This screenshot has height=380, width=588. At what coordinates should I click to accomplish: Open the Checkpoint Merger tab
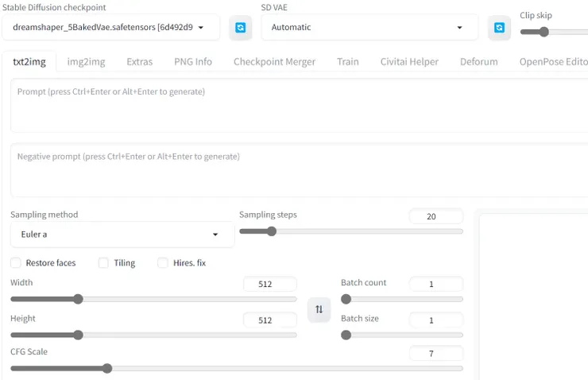click(274, 61)
